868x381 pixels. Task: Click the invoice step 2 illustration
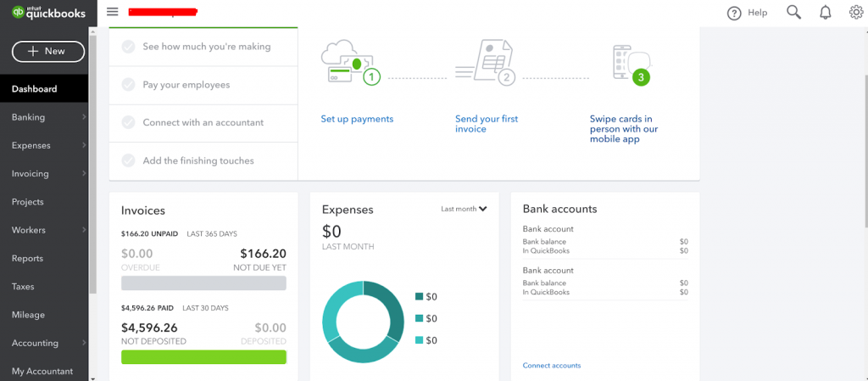486,63
